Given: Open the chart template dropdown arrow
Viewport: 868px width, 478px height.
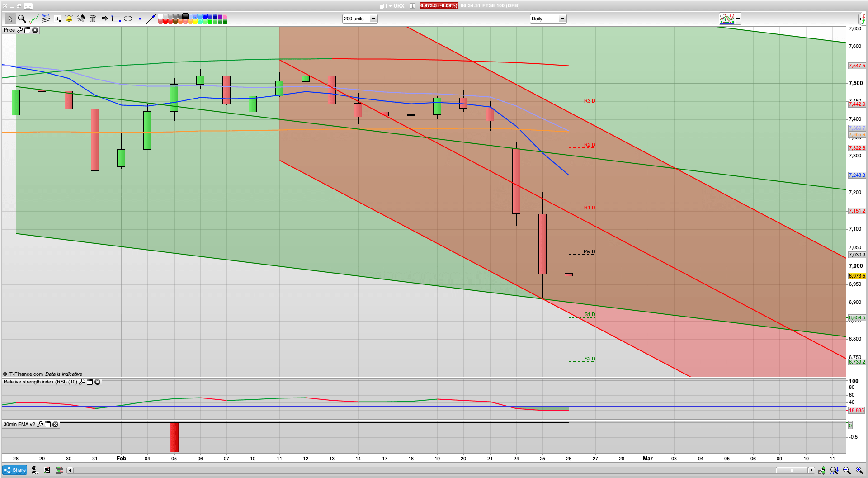Looking at the screenshot, I should 738,19.
